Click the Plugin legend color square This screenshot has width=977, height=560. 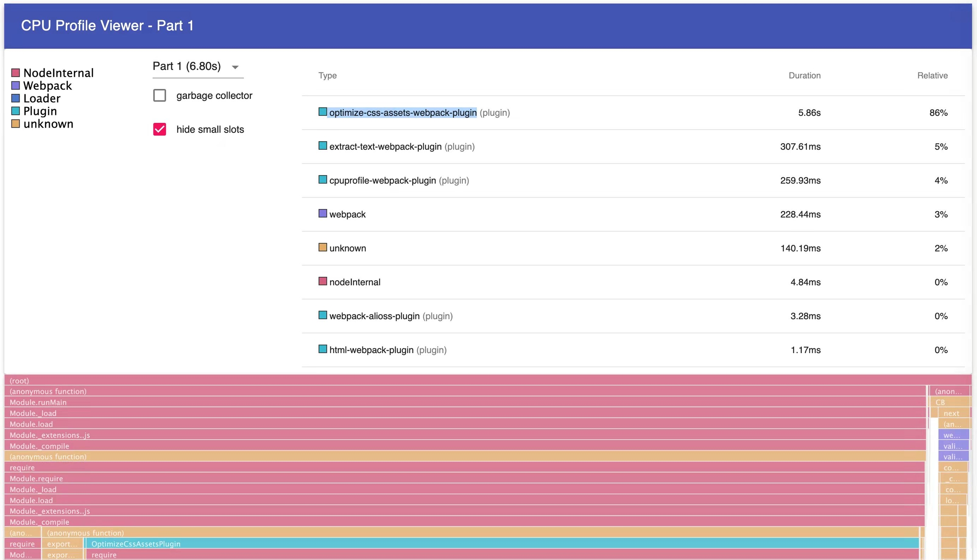pyautogui.click(x=16, y=111)
